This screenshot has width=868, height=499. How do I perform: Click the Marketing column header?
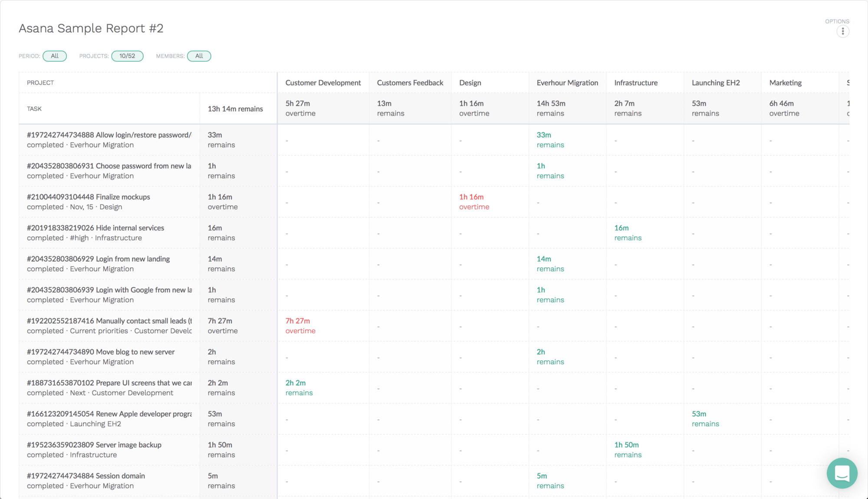(x=785, y=83)
